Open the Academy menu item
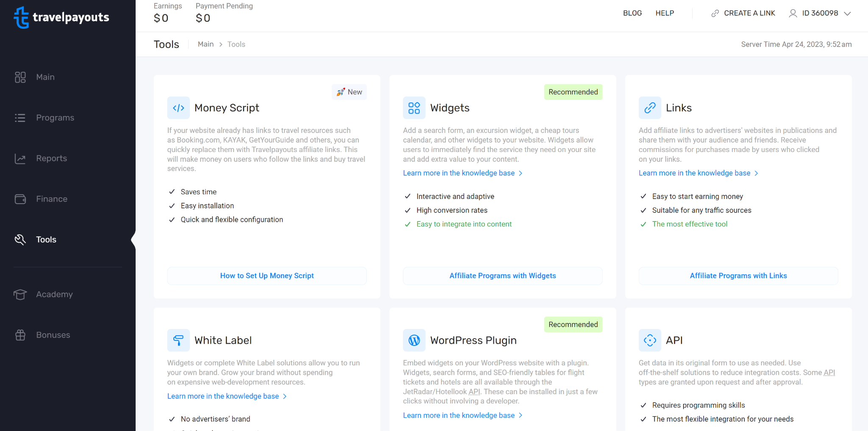The height and width of the screenshot is (431, 868). (55, 294)
